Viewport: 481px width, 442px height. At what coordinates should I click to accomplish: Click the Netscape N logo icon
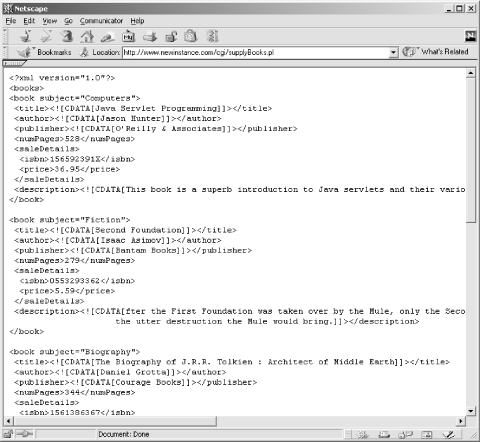tap(470, 36)
